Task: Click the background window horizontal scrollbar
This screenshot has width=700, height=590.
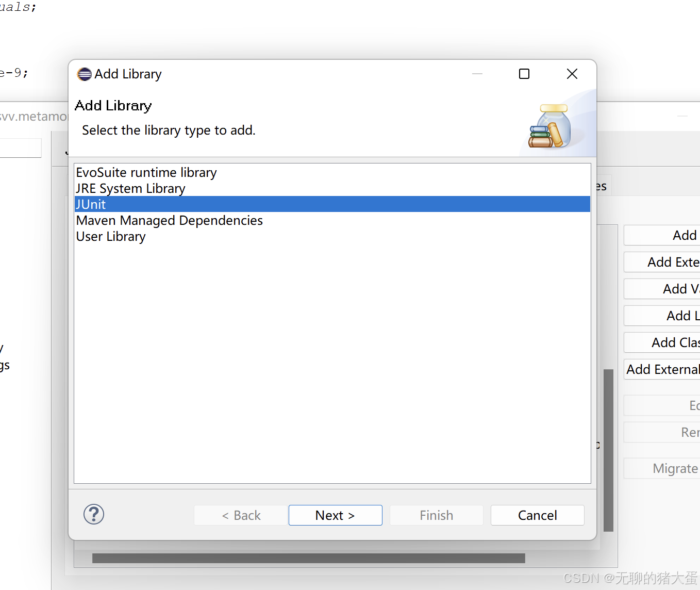Action: pos(308,558)
